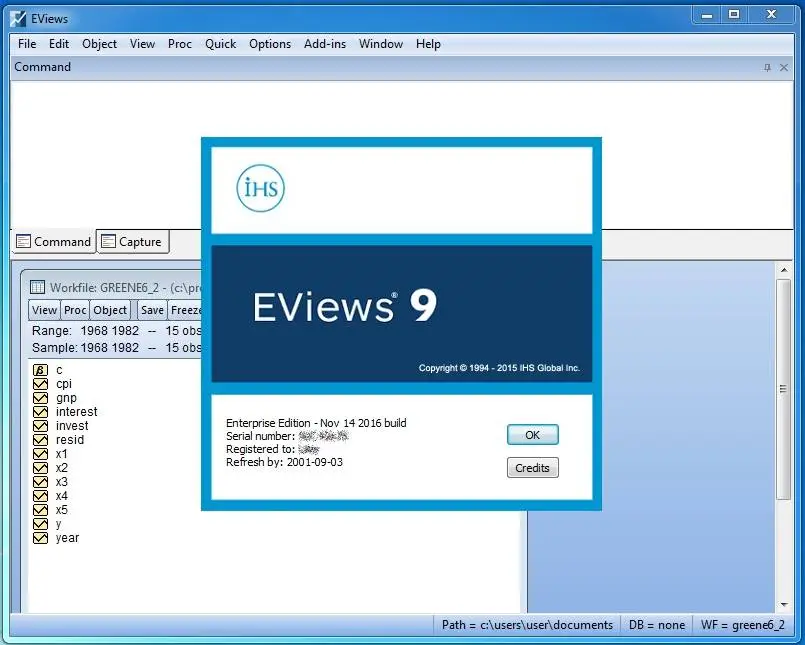Image resolution: width=805 pixels, height=645 pixels.
Task: Select the series icon next to y
Action: coord(40,524)
